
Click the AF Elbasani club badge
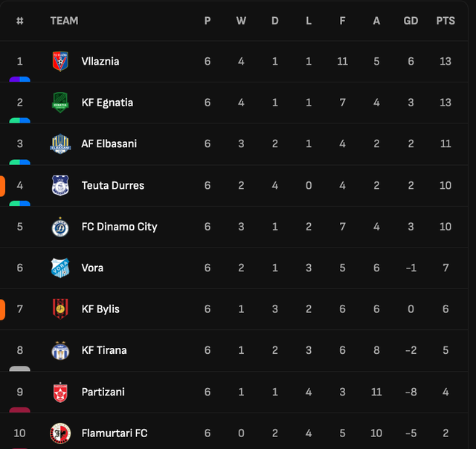coord(60,144)
